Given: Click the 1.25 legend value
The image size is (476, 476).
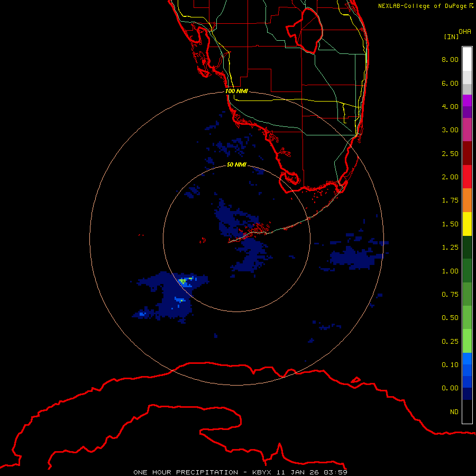Looking at the screenshot, I should point(450,248).
